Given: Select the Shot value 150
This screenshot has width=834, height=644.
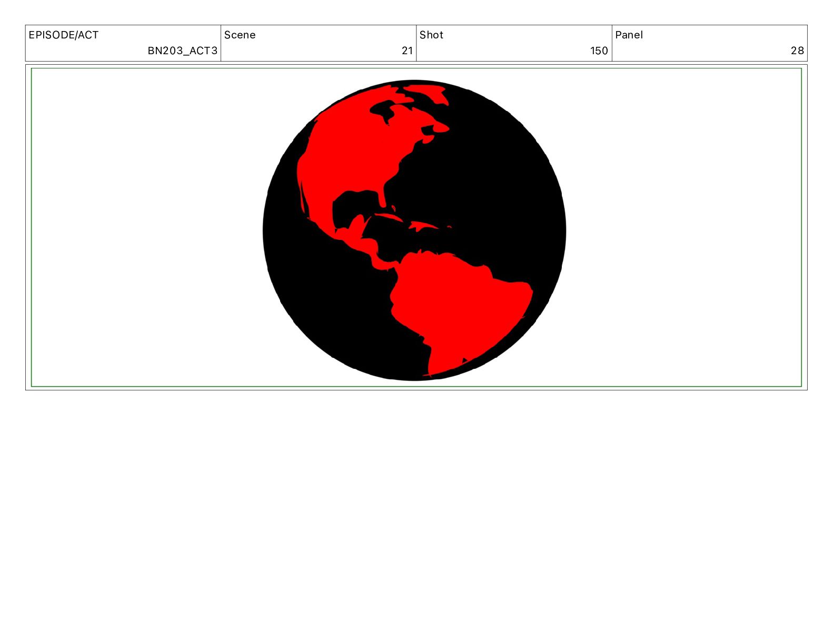Looking at the screenshot, I should (599, 51).
